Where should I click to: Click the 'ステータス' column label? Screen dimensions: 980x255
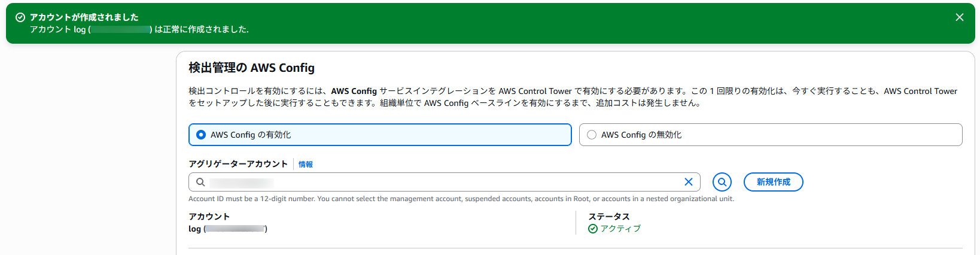[x=609, y=216]
